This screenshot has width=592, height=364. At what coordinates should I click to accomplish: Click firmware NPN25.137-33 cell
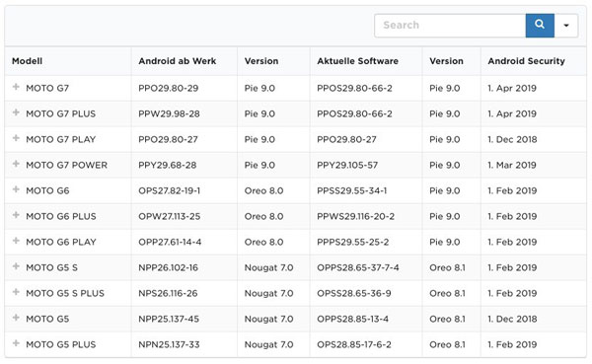pyautogui.click(x=169, y=344)
